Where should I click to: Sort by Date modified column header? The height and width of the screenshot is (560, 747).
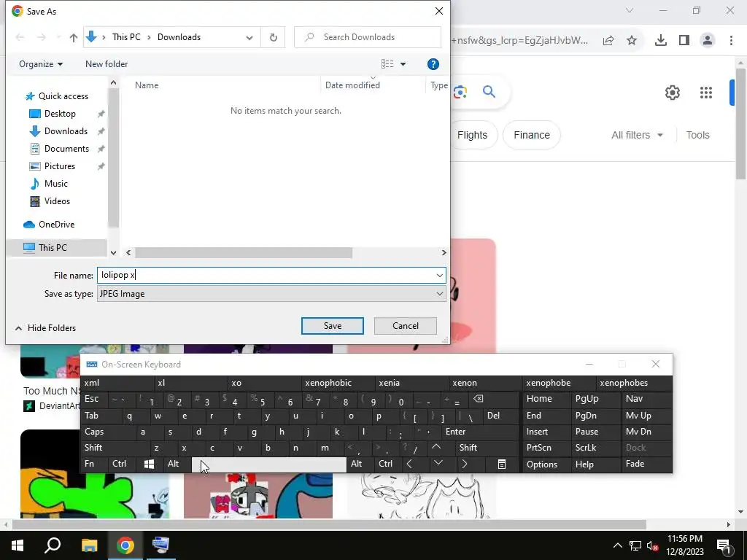(352, 85)
